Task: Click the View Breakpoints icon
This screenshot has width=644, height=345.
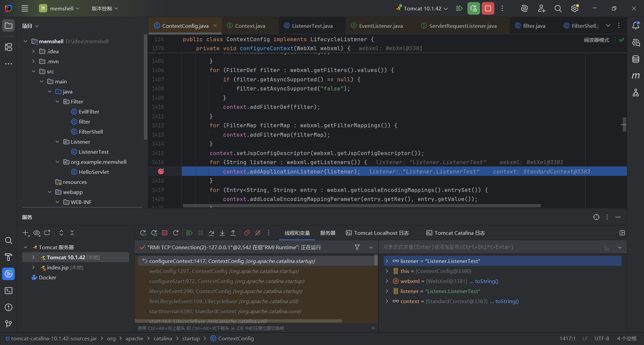Action: click(247, 233)
